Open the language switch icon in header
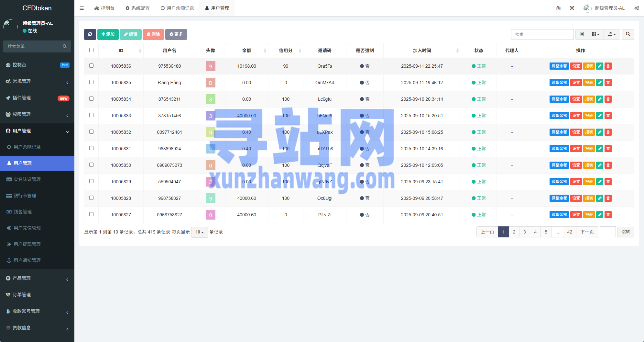Viewport: 644px width, 342px height. [558, 8]
